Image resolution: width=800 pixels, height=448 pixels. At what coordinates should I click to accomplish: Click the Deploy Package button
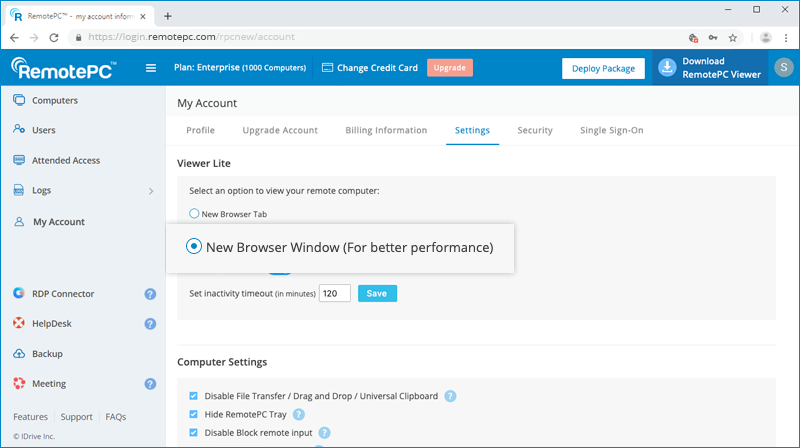tap(604, 68)
